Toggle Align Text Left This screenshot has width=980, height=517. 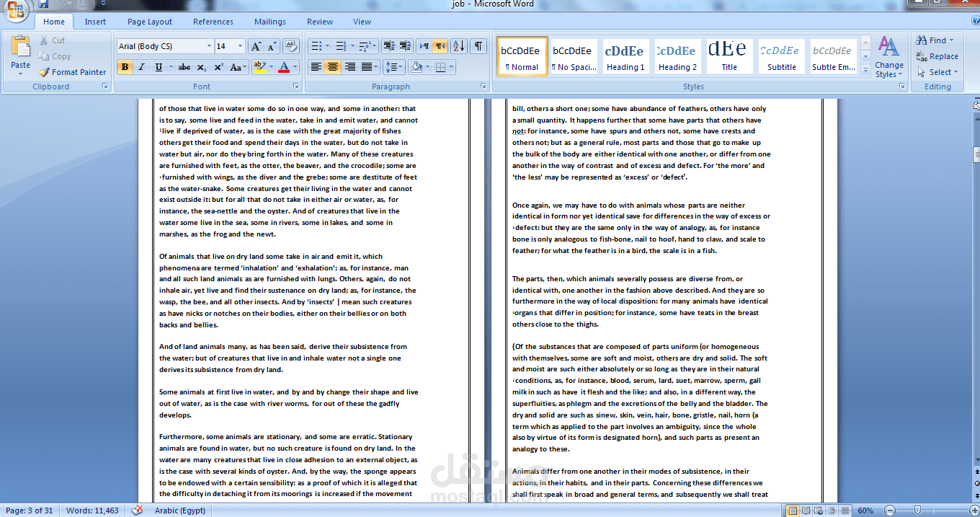point(316,67)
